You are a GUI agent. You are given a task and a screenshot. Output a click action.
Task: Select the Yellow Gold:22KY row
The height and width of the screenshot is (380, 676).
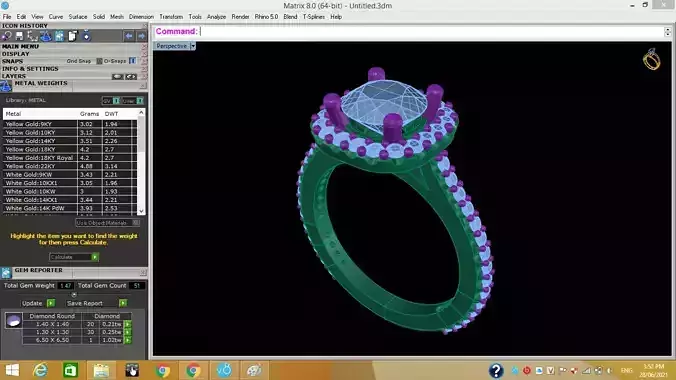click(x=70, y=166)
